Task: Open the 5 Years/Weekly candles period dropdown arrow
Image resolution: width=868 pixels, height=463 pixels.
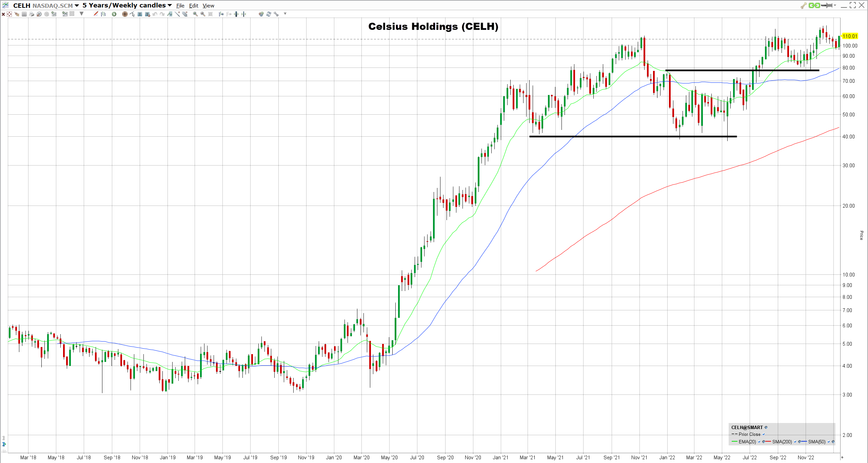Action: tap(170, 5)
